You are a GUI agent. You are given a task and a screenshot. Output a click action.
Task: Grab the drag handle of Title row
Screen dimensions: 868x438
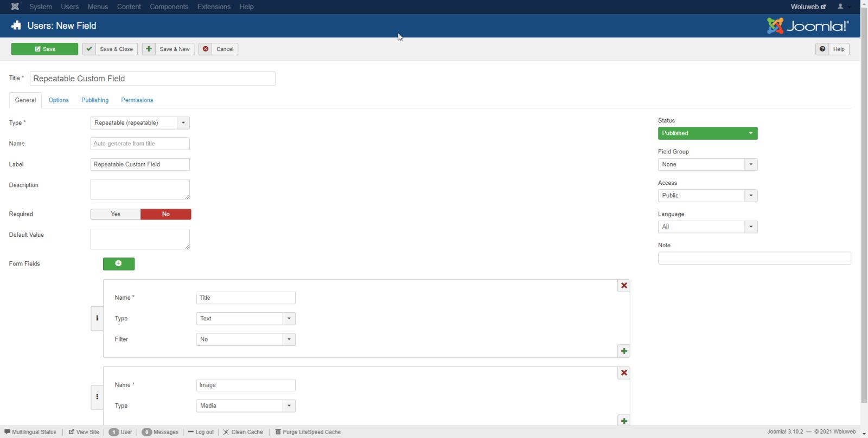97,318
